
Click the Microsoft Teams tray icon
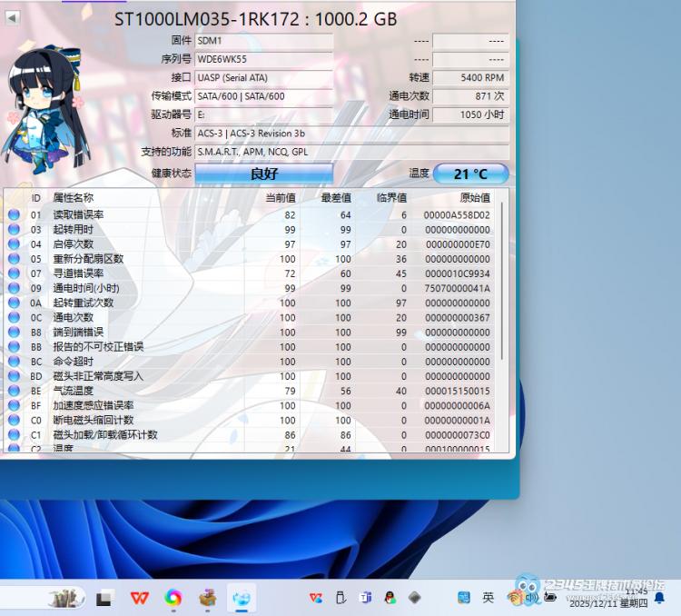point(366,597)
